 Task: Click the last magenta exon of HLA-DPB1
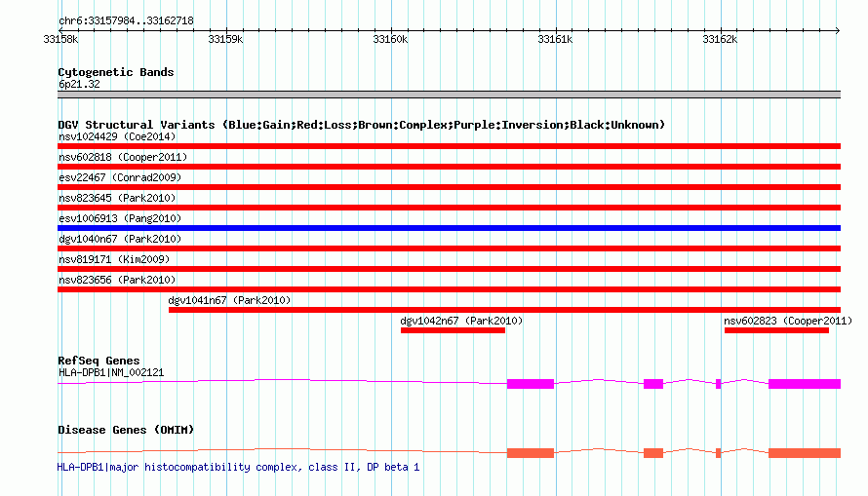click(x=805, y=384)
